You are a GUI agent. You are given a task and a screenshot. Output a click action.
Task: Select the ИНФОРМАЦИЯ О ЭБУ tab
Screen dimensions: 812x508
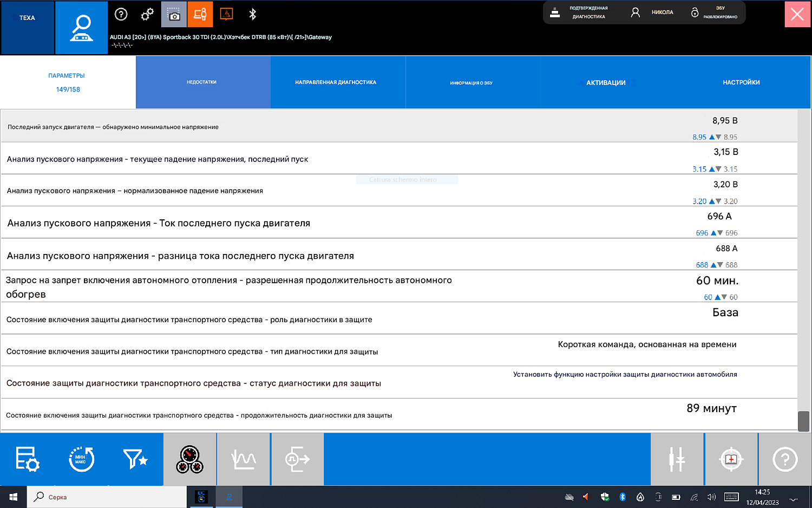click(x=472, y=83)
